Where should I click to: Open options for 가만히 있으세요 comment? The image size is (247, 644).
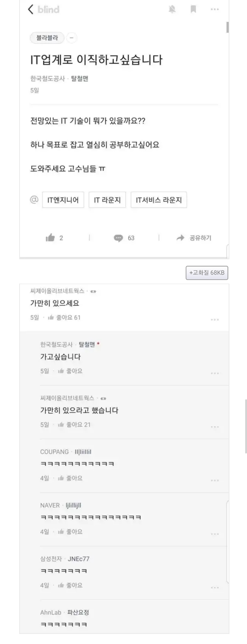tap(215, 320)
